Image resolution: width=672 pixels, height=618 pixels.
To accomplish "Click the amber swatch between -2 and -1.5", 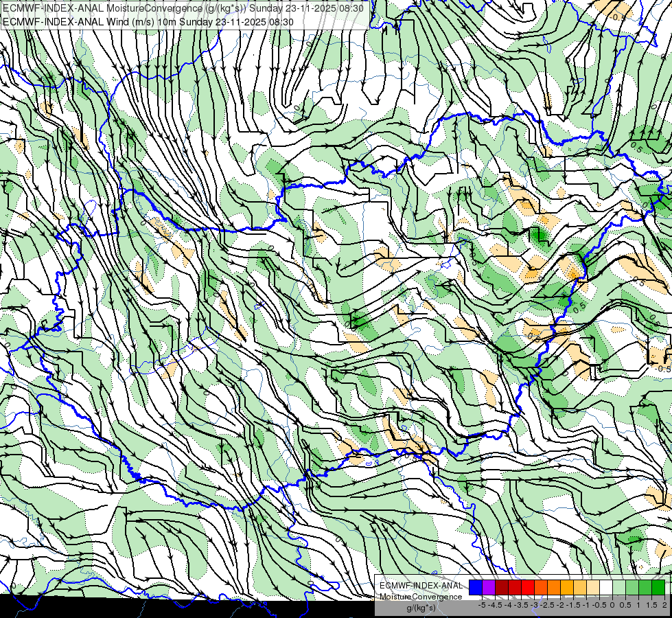I will 567,587.
